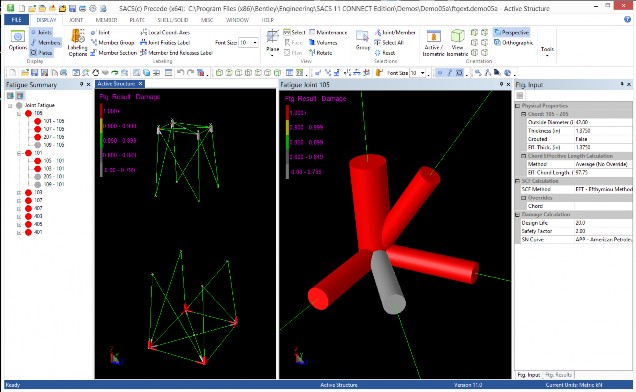The image size is (636, 392).
Task: Click Local Coord. Axes label option
Action: click(x=165, y=32)
